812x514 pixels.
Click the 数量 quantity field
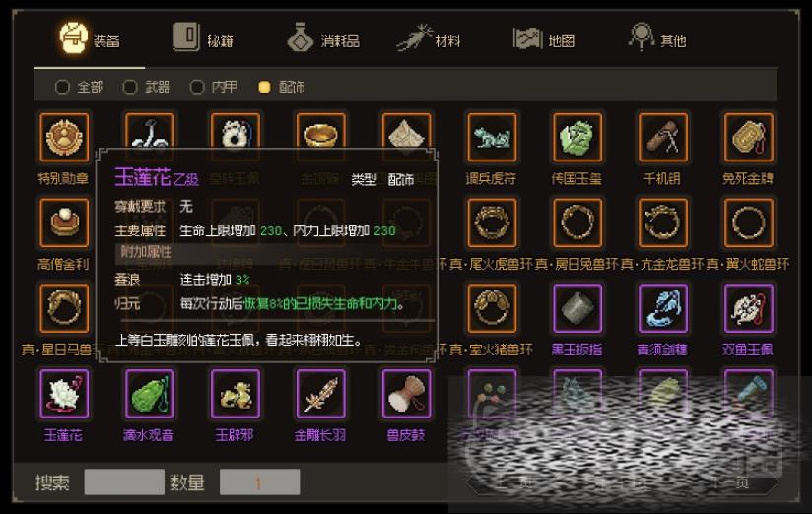[259, 482]
